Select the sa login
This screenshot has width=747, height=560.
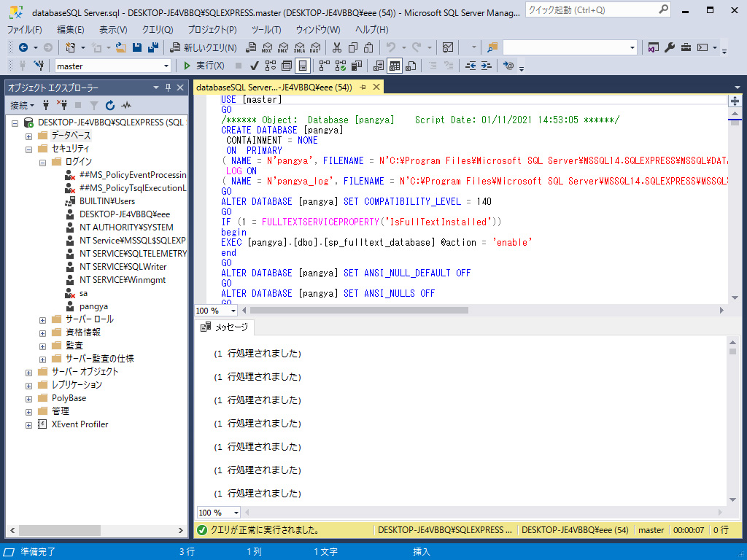(x=83, y=293)
